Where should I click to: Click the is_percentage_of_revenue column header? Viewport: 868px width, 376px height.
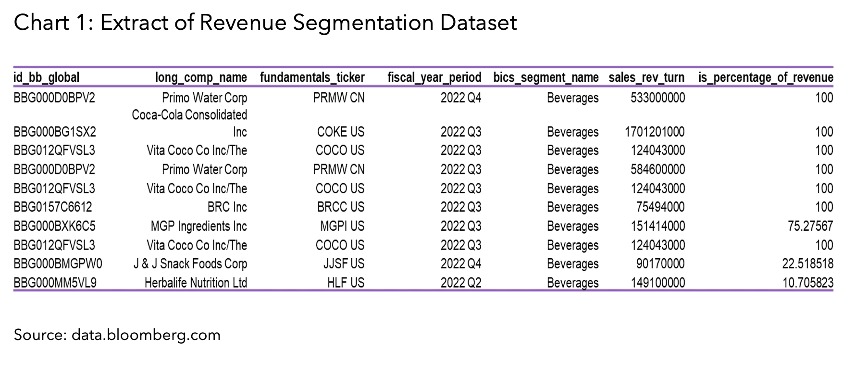[x=766, y=77]
